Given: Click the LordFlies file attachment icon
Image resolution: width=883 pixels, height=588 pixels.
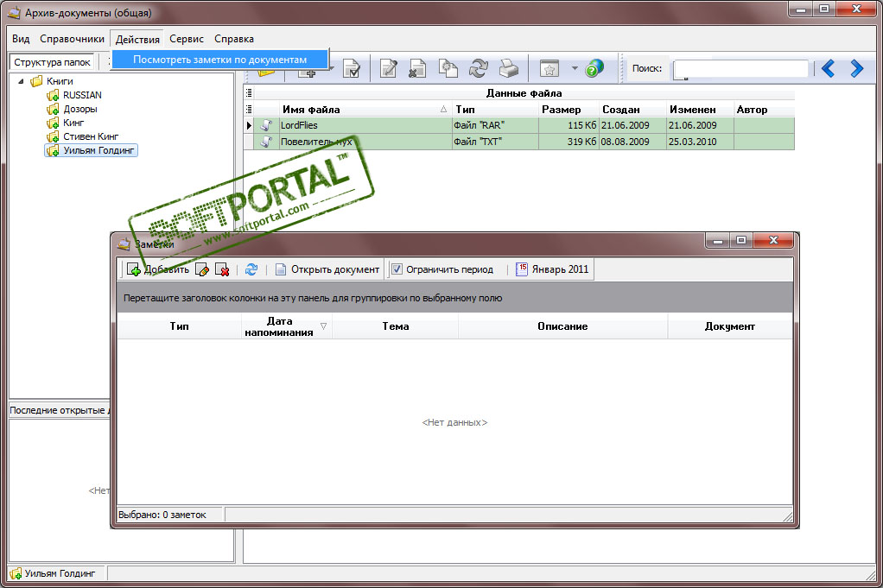Looking at the screenshot, I should pyautogui.click(x=266, y=125).
